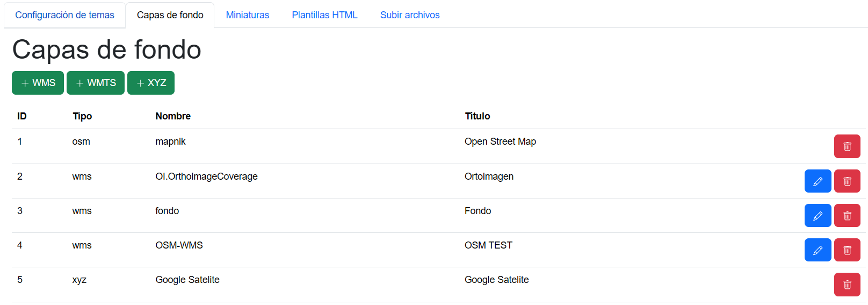The height and width of the screenshot is (305, 868).
Task: Delete the Open Street Map layer
Action: tap(847, 146)
